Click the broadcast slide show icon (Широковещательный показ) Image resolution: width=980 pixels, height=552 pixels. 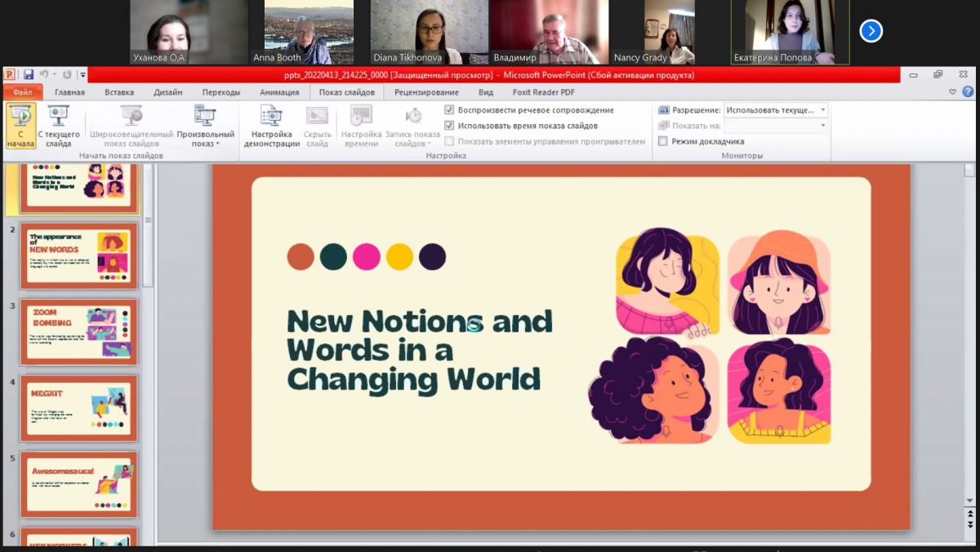(x=131, y=115)
